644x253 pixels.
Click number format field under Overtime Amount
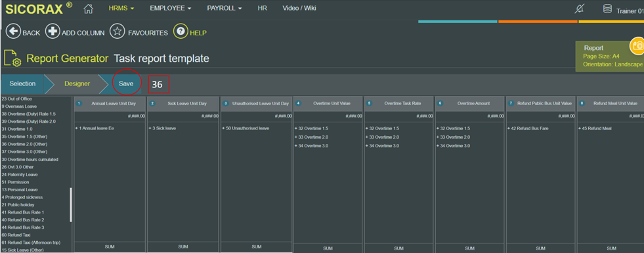click(x=469, y=116)
